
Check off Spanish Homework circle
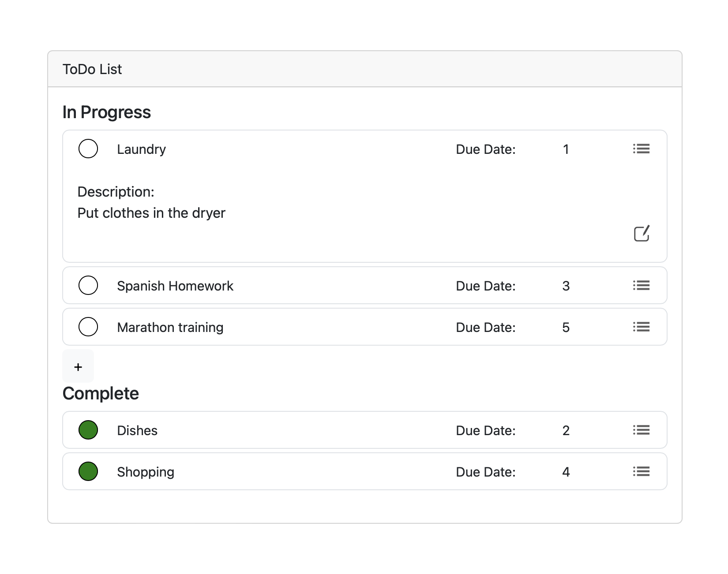(x=88, y=285)
